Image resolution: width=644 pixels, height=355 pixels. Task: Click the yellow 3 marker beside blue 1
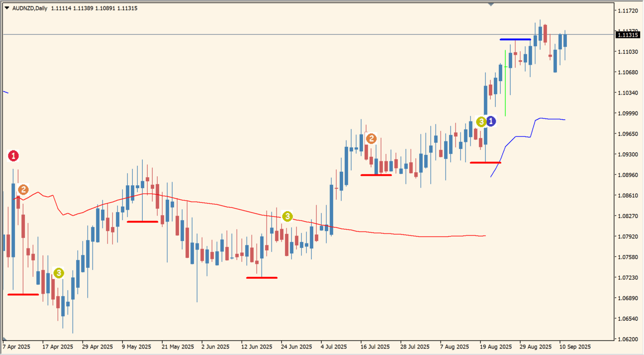pyautogui.click(x=480, y=121)
